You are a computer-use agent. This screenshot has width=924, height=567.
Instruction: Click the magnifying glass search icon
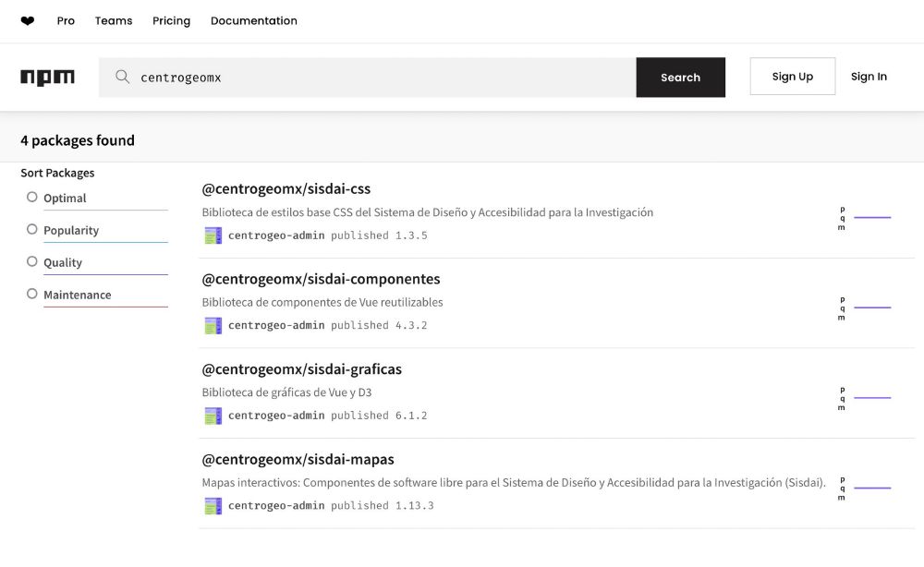(122, 77)
